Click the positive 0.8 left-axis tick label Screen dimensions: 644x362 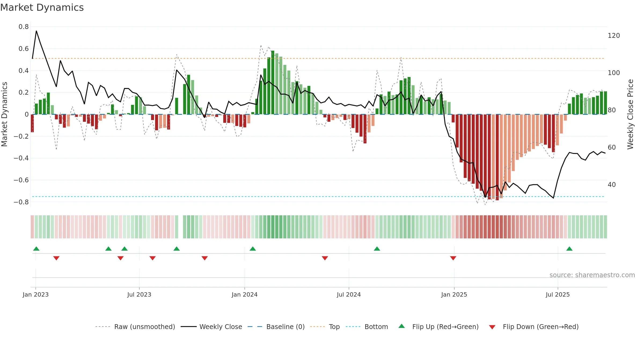[24, 27]
